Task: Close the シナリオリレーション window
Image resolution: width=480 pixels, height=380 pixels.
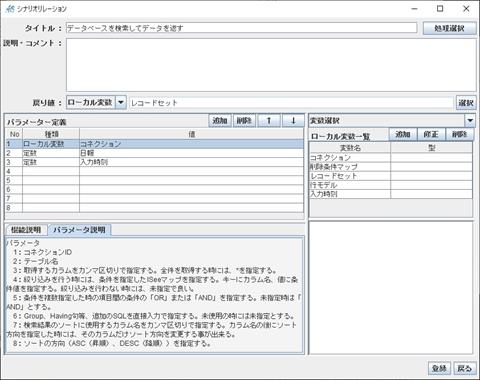Action: point(466,9)
